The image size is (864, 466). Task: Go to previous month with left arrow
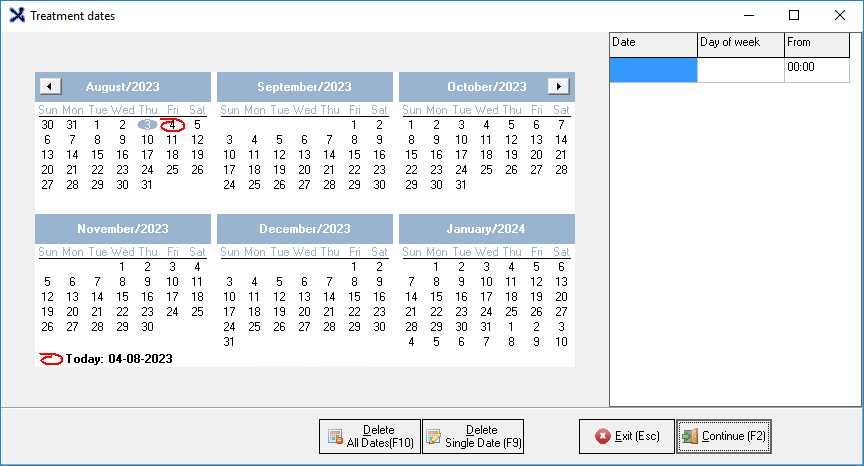[50, 87]
